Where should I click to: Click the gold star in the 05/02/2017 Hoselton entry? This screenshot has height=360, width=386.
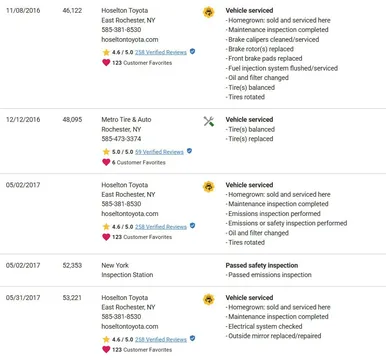coord(106,227)
